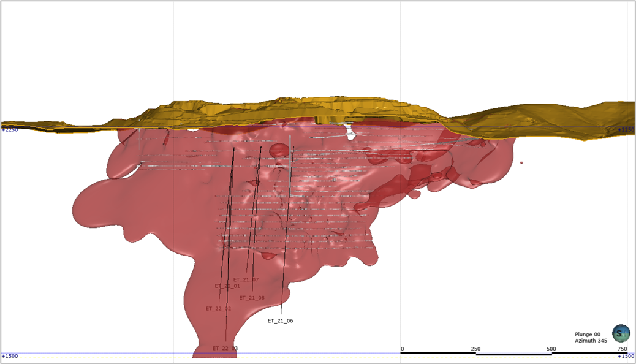Pick the ET_22_01 drillhole label
This screenshot has width=636, height=364.
pyautogui.click(x=227, y=286)
